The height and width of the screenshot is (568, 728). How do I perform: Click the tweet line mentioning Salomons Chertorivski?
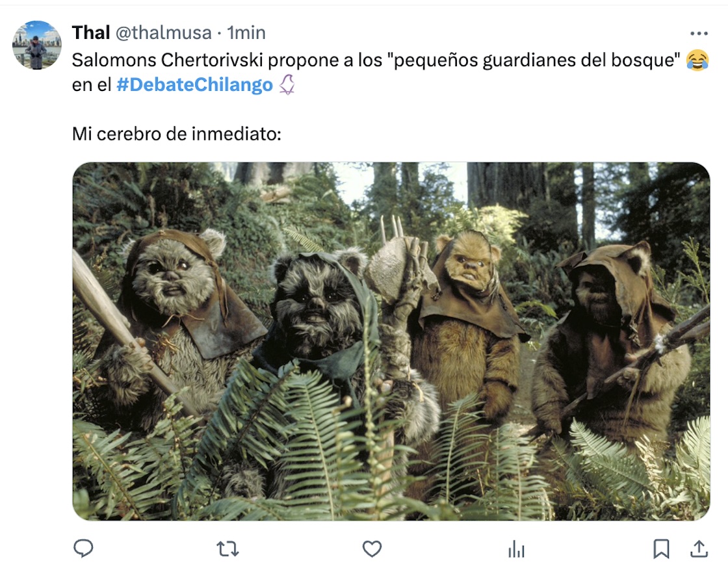376,60
